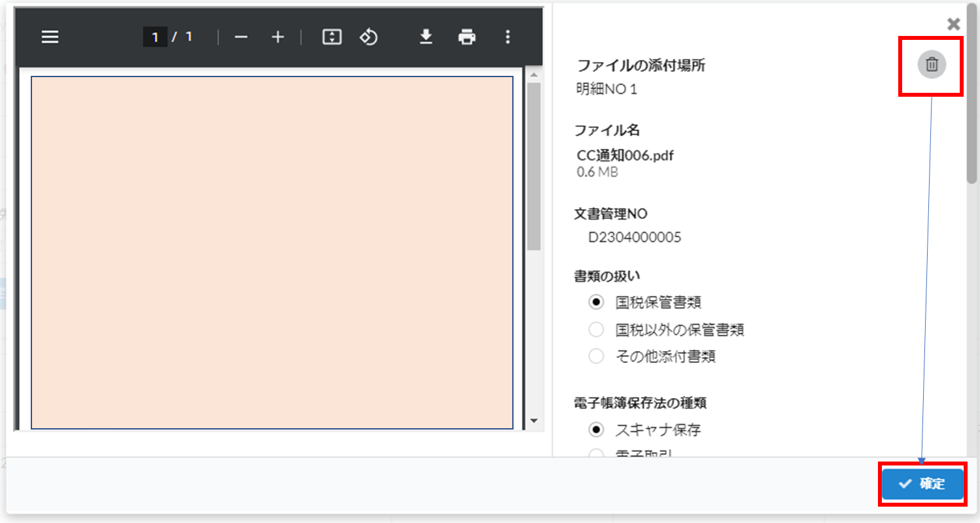The width and height of the screenshot is (980, 523).
Task: Click the ファイル名 heading
Action: coord(607,130)
